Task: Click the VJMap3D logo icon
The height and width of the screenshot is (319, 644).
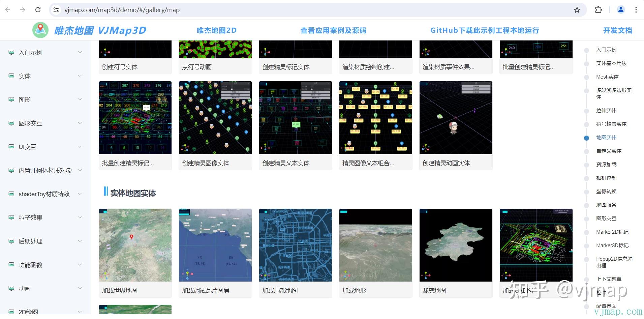Action: (x=40, y=30)
